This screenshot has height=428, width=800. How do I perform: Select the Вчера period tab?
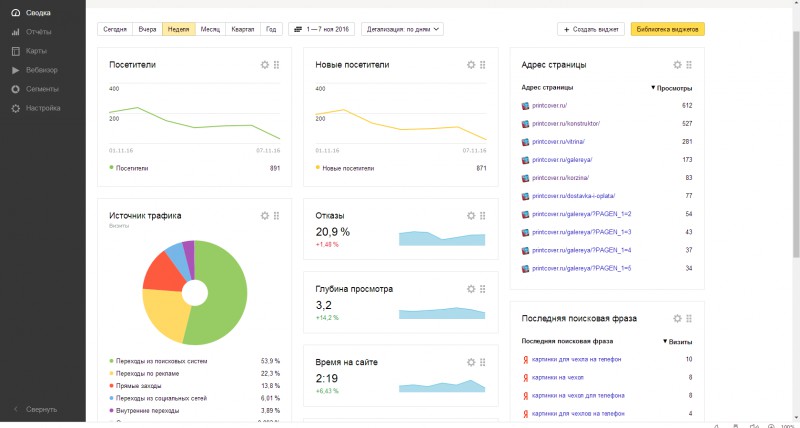(147, 29)
